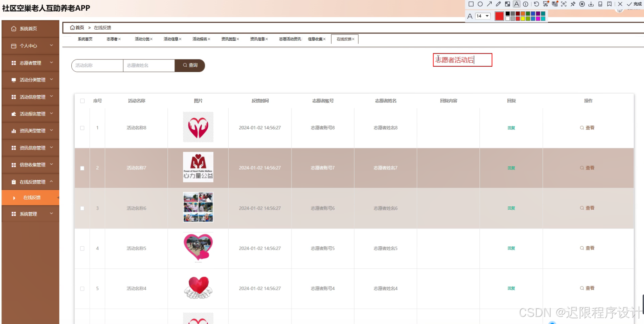Click 回复 for 活动名称6
Image resolution: width=644 pixels, height=324 pixels.
click(511, 208)
